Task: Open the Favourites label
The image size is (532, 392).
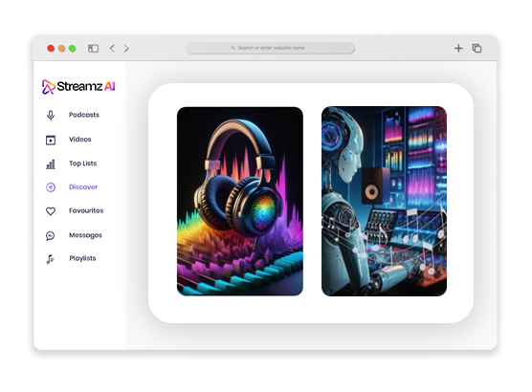Action: (86, 210)
